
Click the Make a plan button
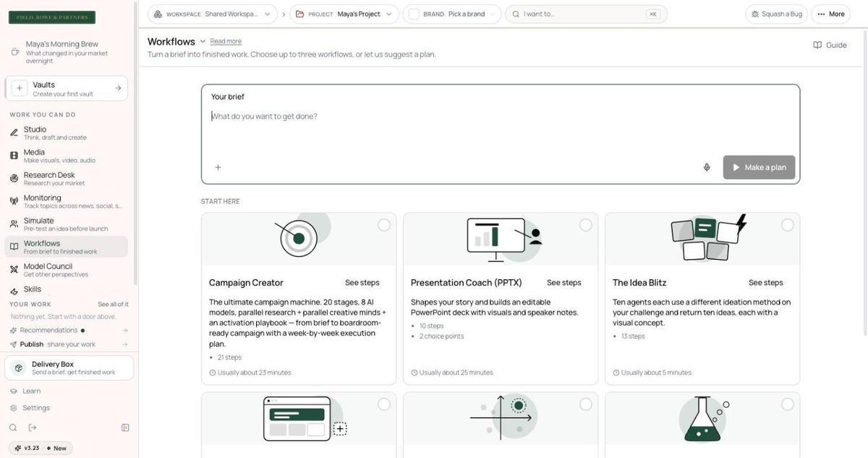click(759, 167)
